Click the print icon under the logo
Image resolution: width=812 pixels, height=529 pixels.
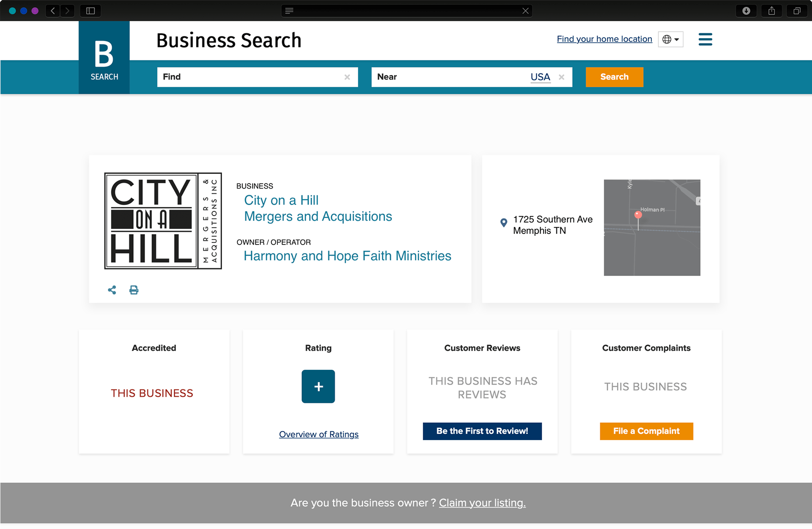(134, 290)
